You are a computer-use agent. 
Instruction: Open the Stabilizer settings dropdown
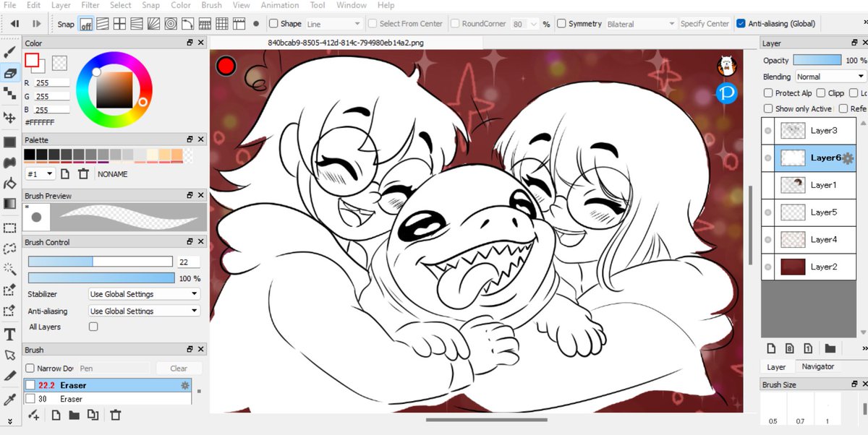pos(143,294)
